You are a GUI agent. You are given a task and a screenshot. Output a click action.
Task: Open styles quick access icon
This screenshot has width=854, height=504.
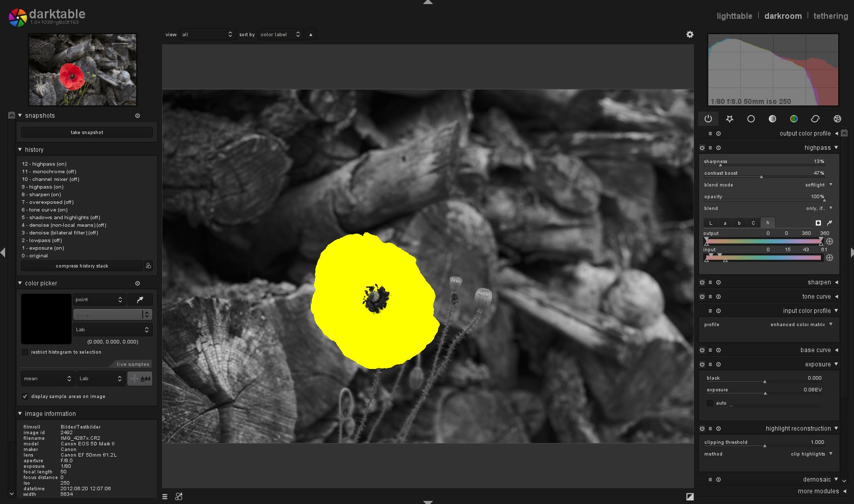(x=179, y=496)
